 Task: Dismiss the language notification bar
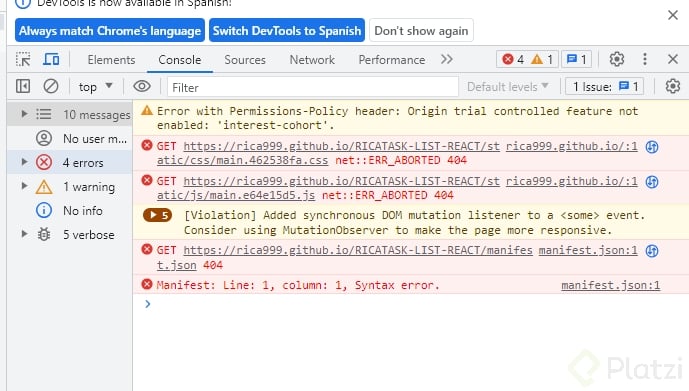673,15
